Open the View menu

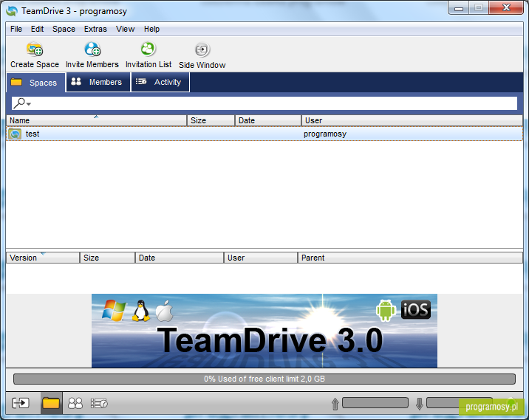[125, 29]
